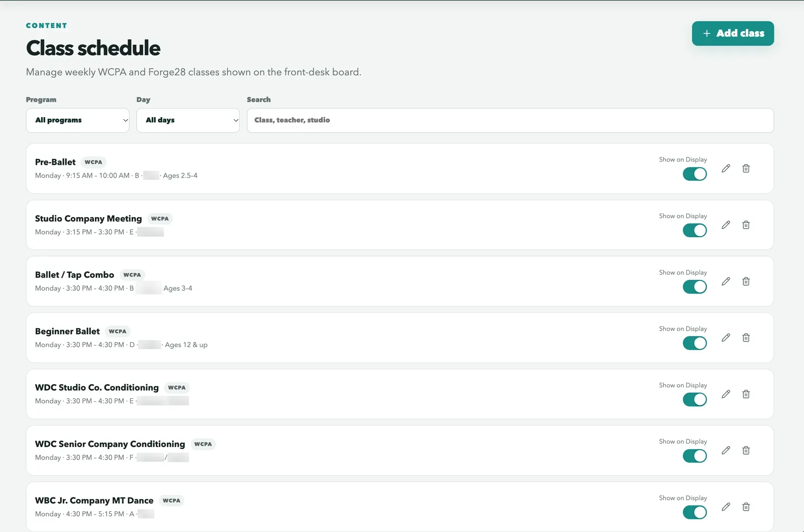
Task: Edit the Pre-Ballet class with pencil icon
Action: 726,168
